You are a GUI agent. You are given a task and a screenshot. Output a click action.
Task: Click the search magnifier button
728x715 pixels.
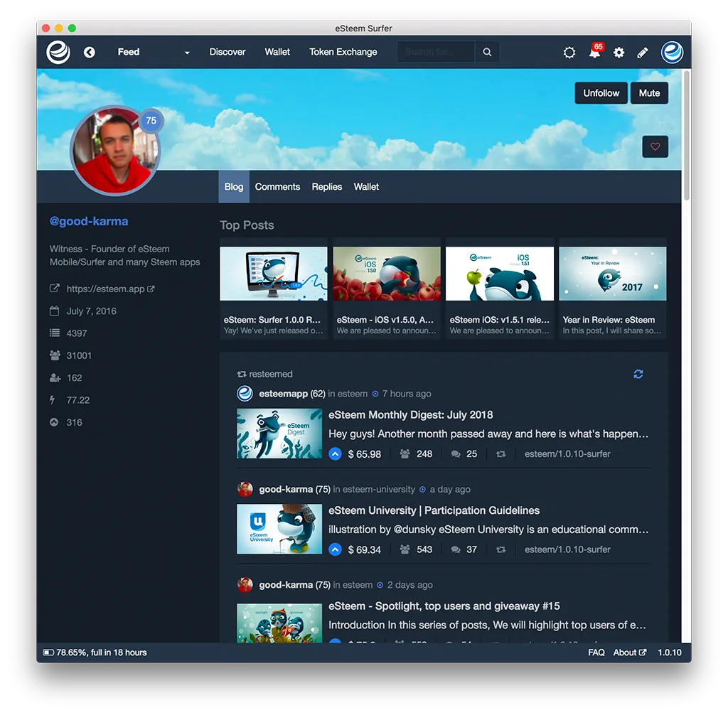(487, 52)
